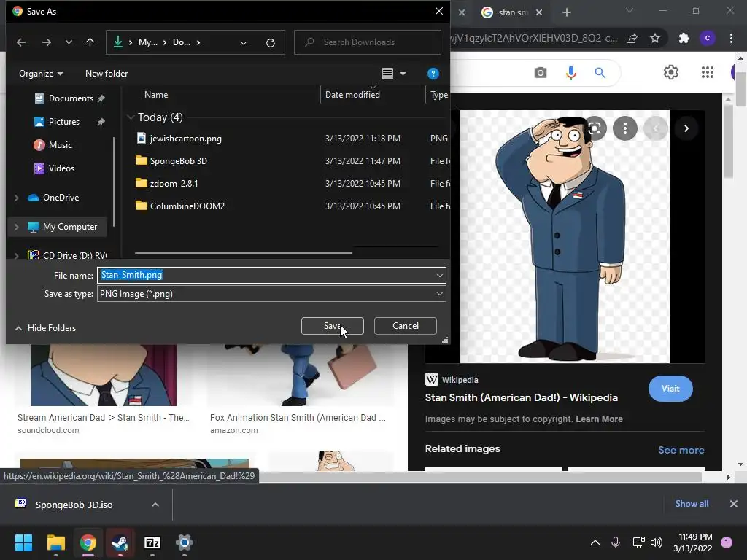Open the File name dropdown arrow

(440, 275)
